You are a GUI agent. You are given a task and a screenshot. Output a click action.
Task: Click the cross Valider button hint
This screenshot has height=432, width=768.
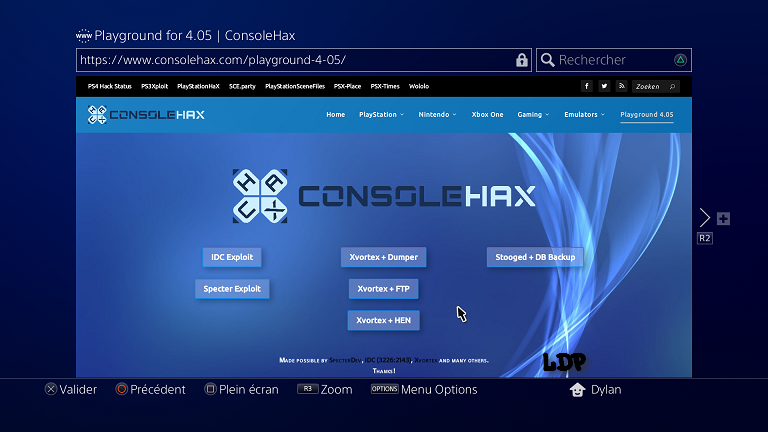click(x=71, y=389)
